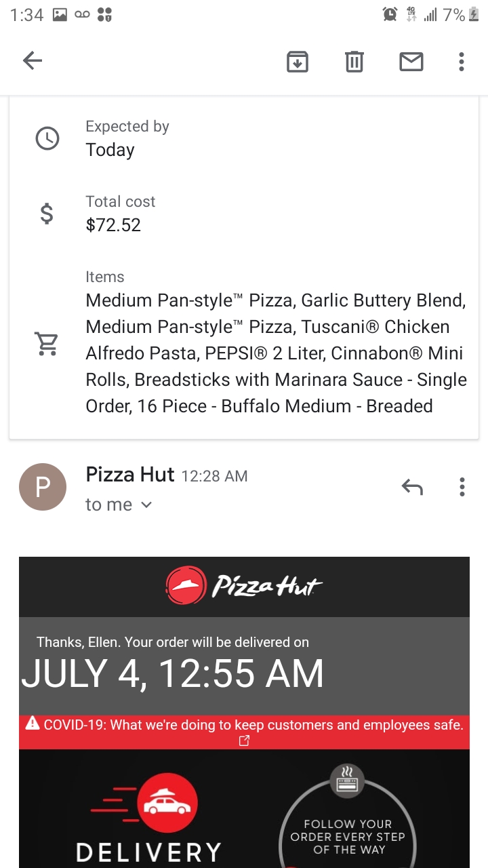488x868 pixels.
Task: Tap the delivery car icon
Action: pyautogui.click(x=167, y=804)
